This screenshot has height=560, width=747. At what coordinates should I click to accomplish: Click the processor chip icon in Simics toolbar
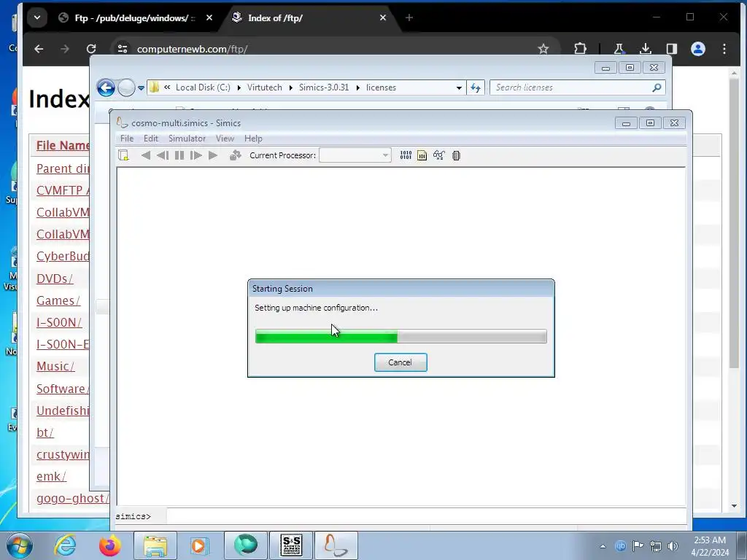[456, 155]
